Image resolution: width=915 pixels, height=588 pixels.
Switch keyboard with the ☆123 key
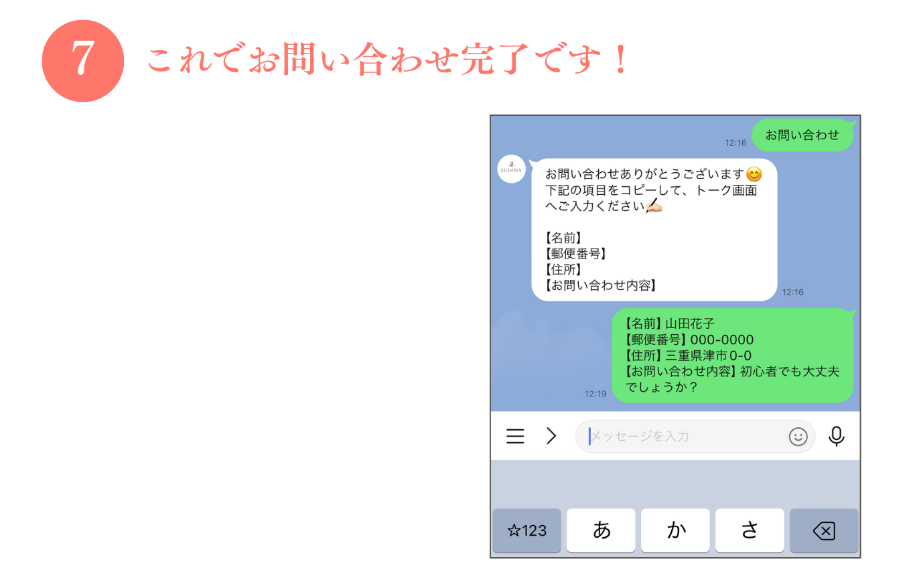point(526,531)
